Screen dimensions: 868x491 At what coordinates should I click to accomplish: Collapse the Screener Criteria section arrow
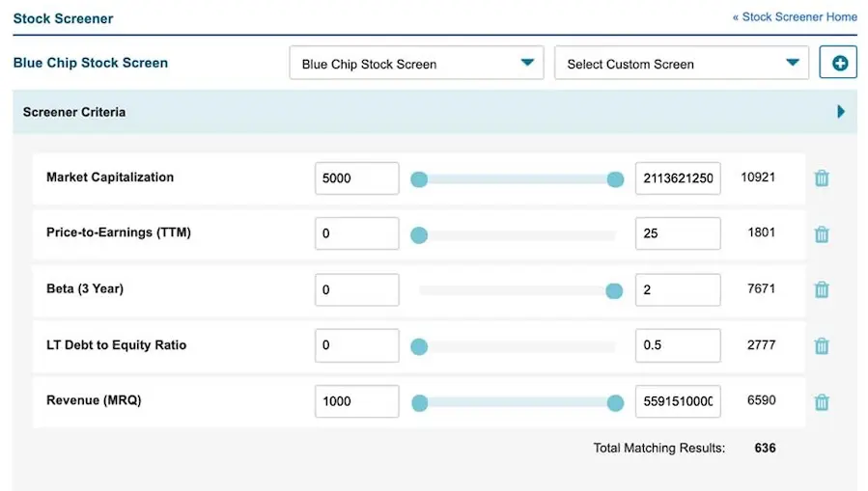point(841,112)
